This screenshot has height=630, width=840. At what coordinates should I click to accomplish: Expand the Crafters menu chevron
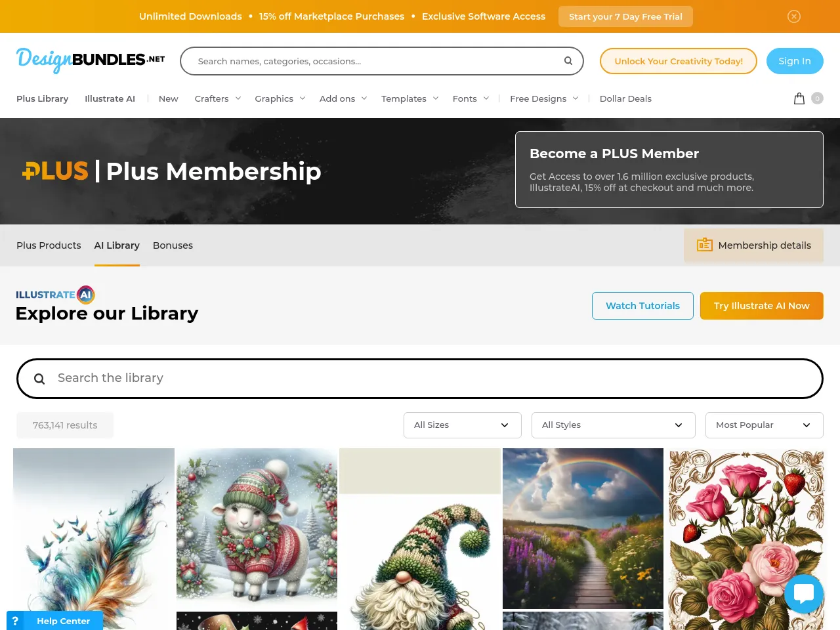238,98
